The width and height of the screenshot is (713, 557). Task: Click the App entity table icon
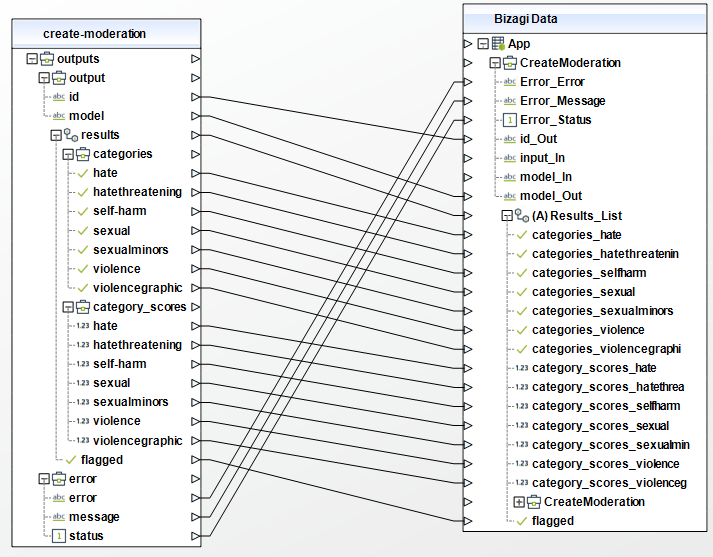click(498, 44)
